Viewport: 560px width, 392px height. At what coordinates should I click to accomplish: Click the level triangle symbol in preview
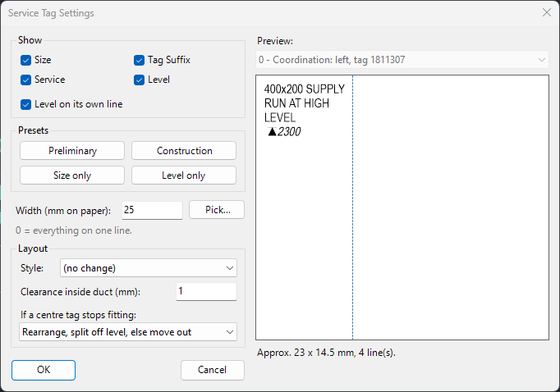[x=272, y=131]
